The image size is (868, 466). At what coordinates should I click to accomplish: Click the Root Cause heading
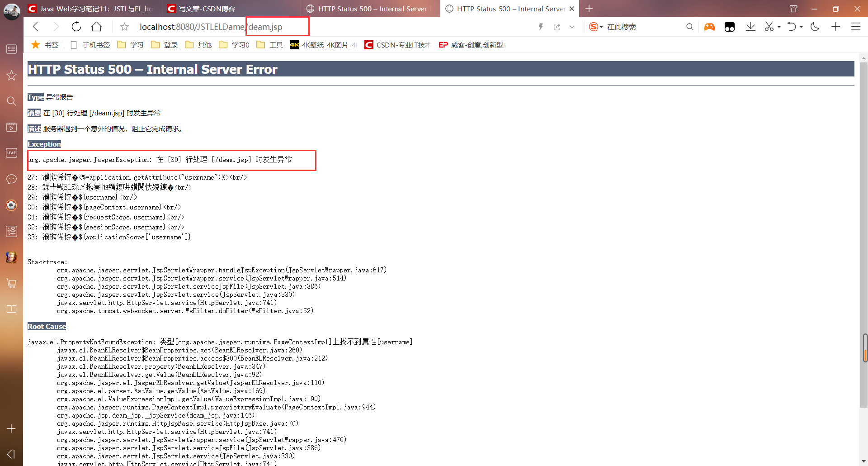coord(47,326)
